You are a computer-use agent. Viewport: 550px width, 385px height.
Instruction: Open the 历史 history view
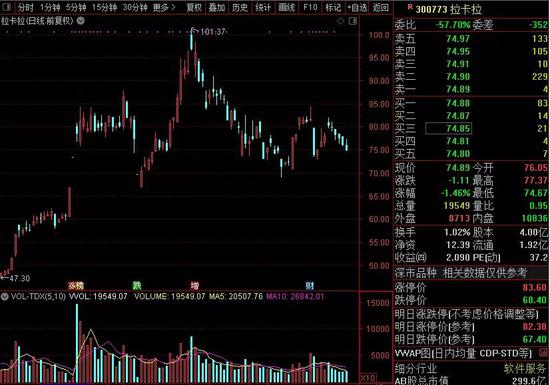click(x=240, y=7)
